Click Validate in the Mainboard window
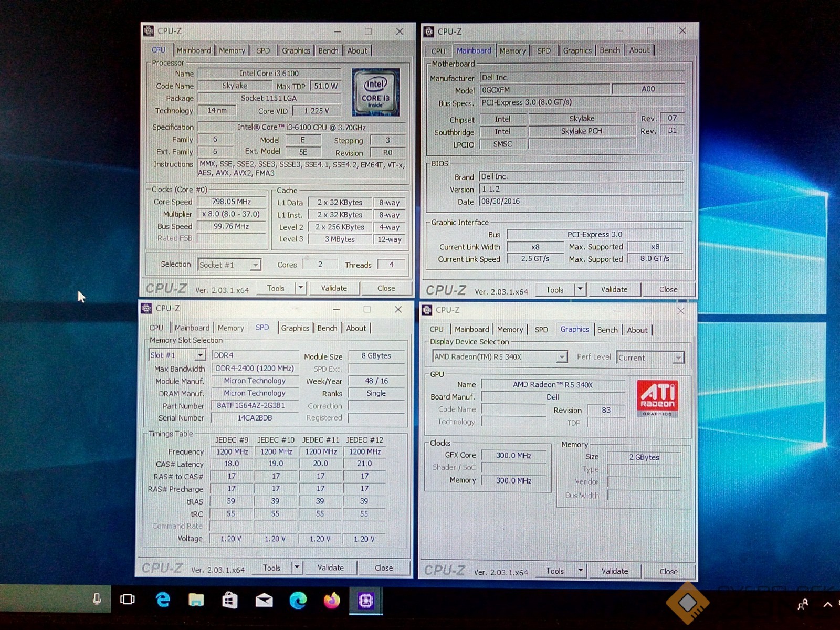 (614, 289)
